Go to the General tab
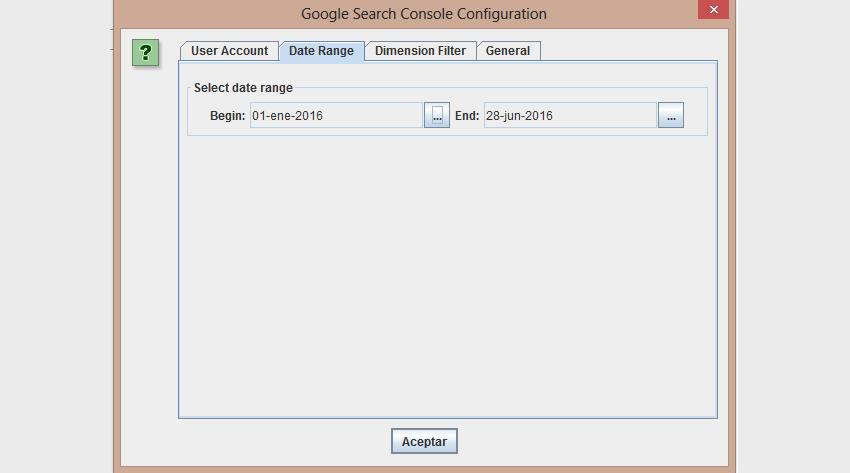Screen dimensions: 850x473 [508, 51]
